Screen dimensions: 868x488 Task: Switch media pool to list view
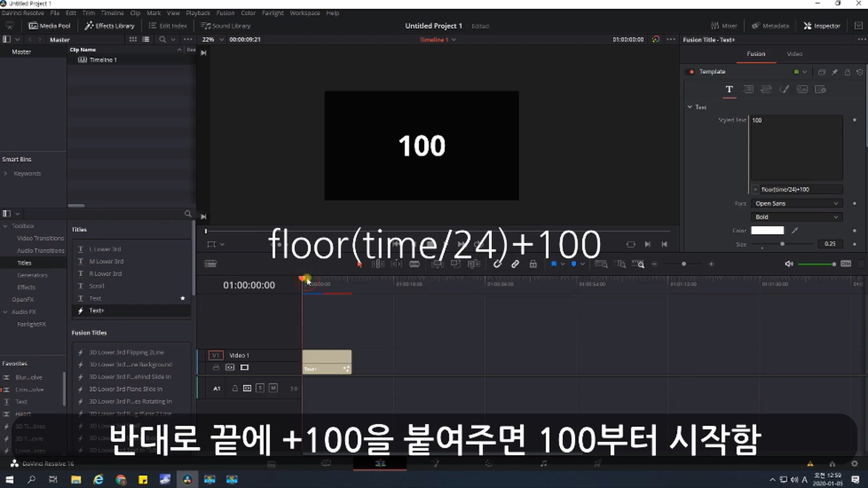click(146, 39)
